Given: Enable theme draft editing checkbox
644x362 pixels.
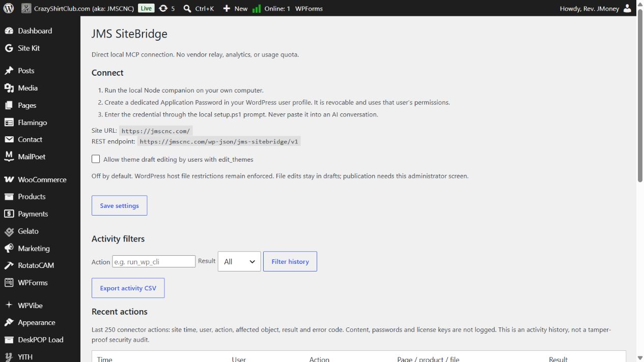Looking at the screenshot, I should (96, 159).
